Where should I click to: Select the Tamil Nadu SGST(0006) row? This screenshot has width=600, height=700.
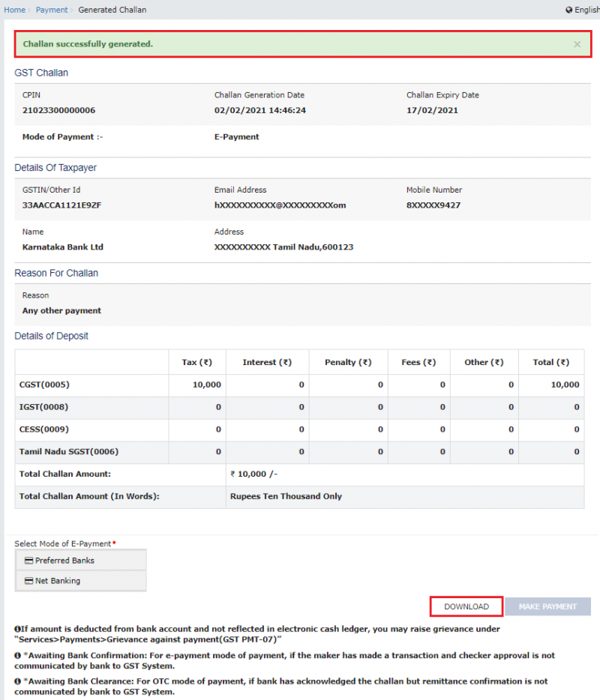tap(68, 452)
